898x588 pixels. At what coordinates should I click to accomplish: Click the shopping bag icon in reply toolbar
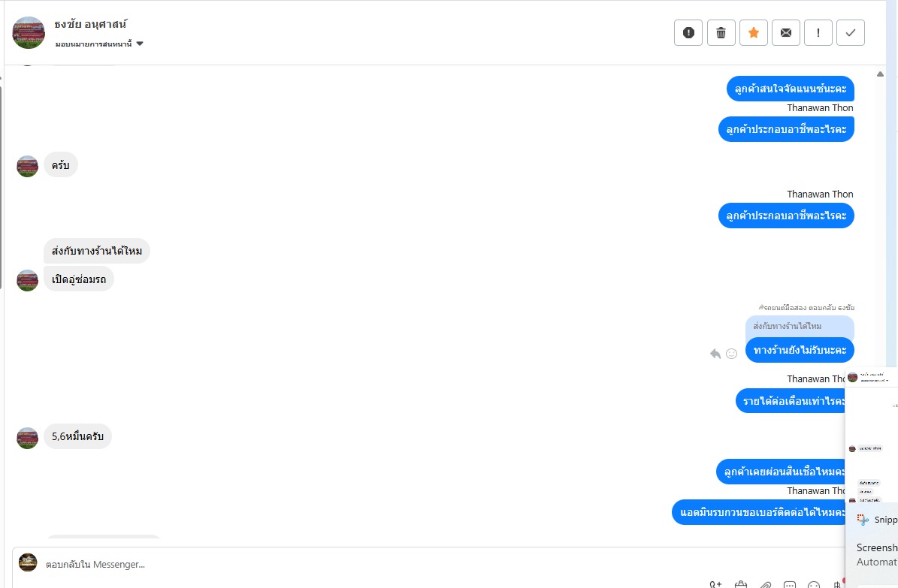click(741, 584)
